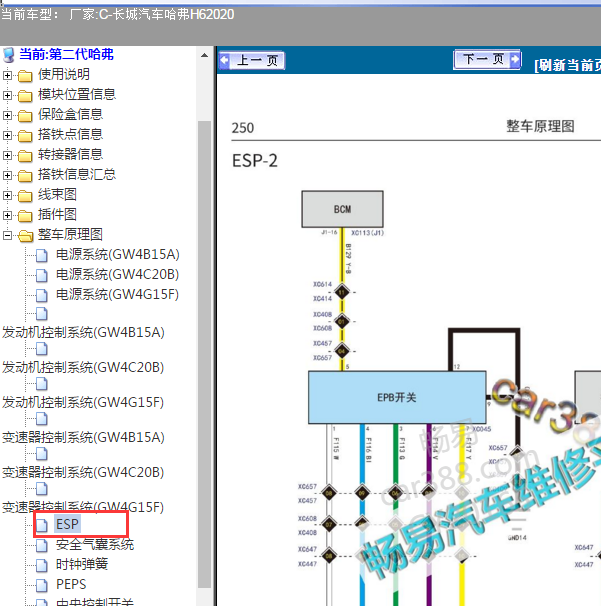The image size is (601, 606).
Task: Open 电源系统(GW4G15F) schematic
Action: pos(117,295)
